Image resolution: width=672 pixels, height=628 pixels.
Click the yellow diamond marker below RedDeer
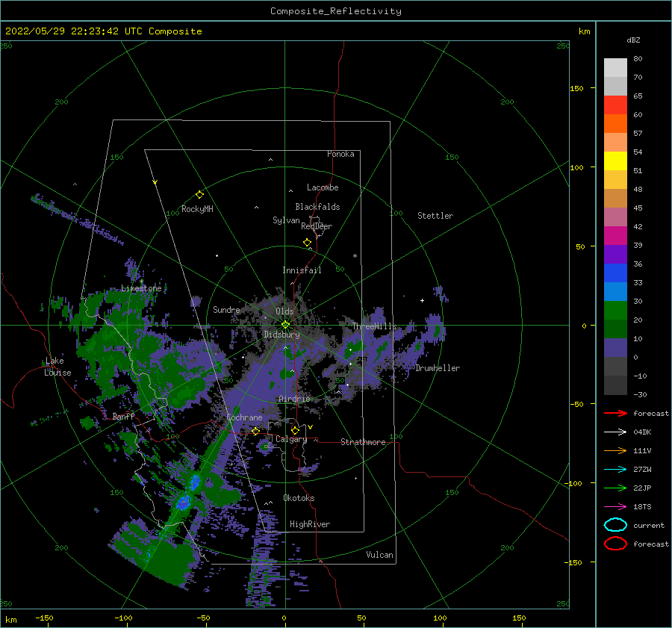pyautogui.click(x=308, y=243)
